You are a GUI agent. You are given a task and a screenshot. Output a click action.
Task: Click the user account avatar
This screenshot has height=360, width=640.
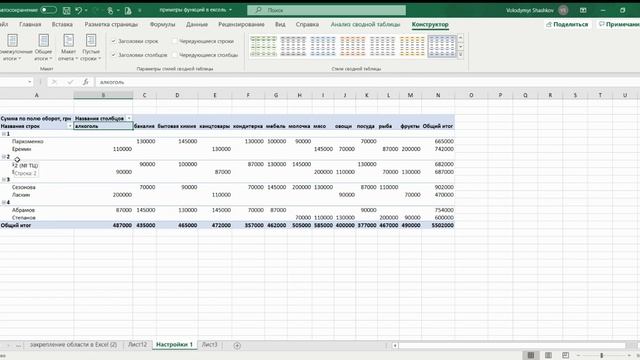click(563, 10)
